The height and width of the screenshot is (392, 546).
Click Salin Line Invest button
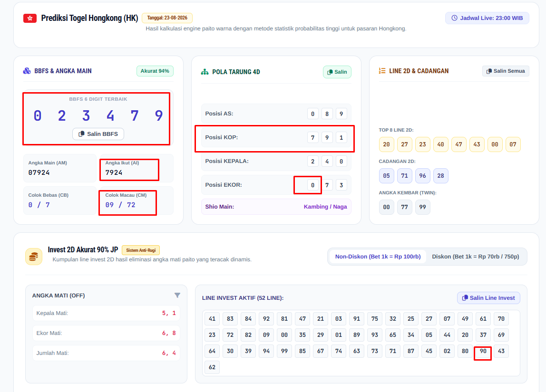[x=488, y=298]
